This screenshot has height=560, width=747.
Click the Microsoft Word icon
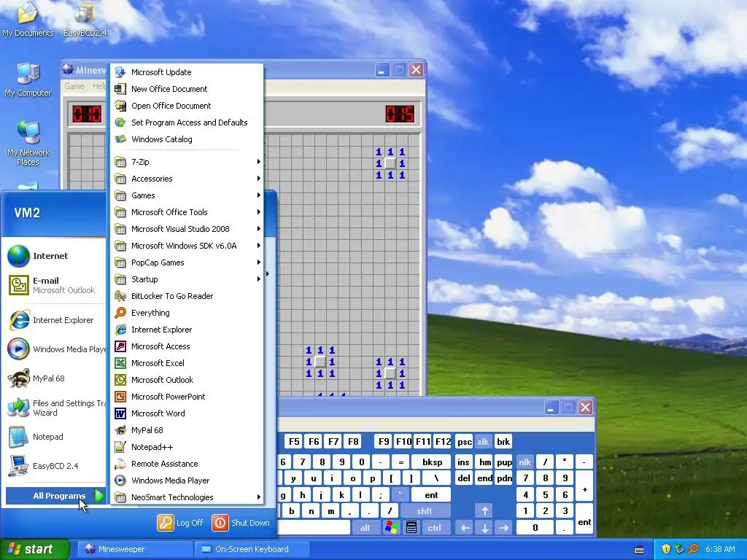point(120,413)
